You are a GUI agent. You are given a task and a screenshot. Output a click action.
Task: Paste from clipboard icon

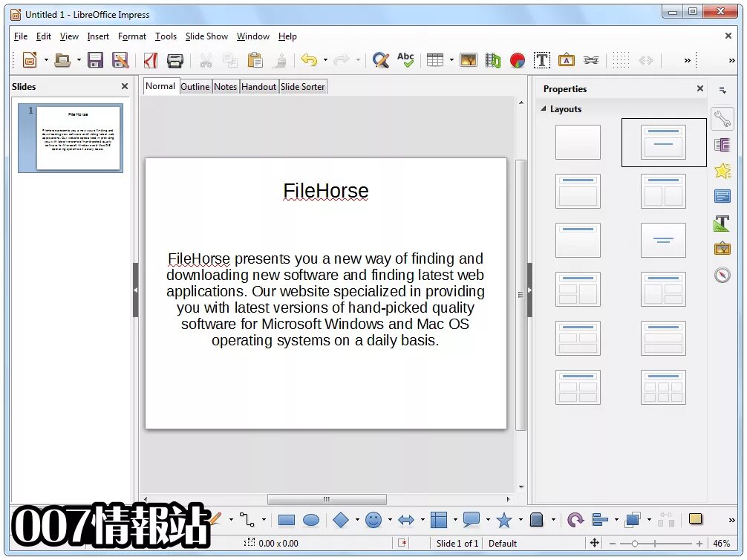point(255,60)
